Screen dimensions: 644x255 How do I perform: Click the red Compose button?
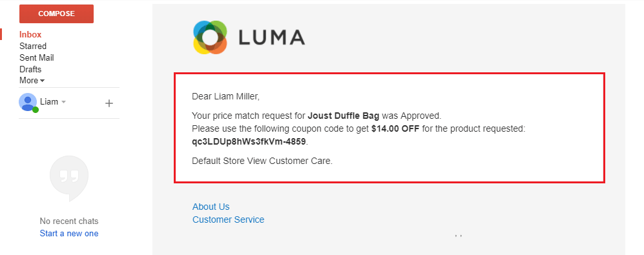(56, 14)
